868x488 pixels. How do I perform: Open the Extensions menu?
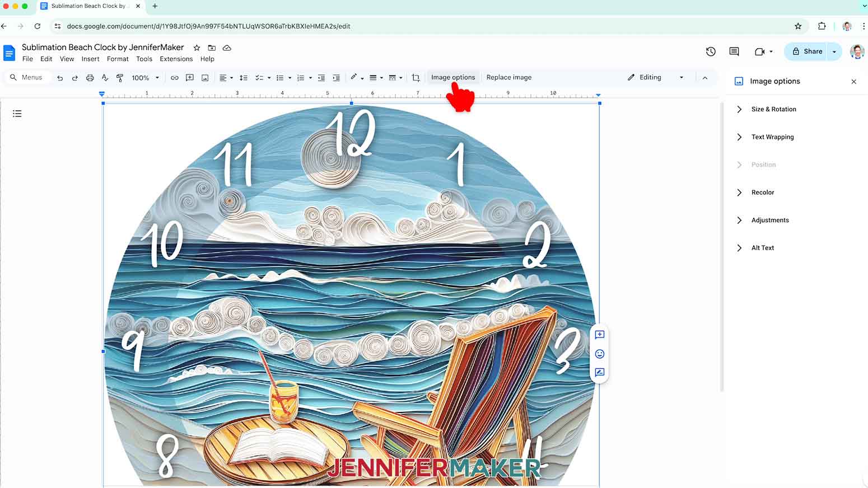coord(176,59)
